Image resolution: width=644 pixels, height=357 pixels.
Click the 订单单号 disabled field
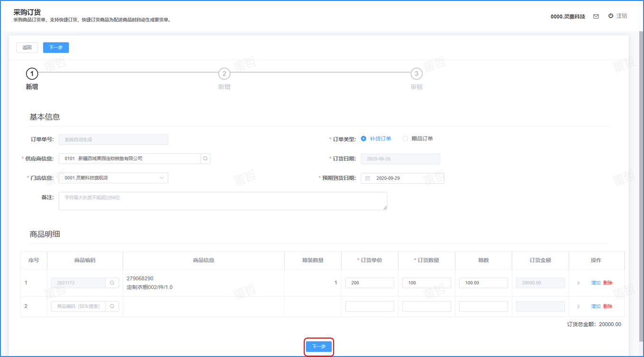[x=113, y=139]
